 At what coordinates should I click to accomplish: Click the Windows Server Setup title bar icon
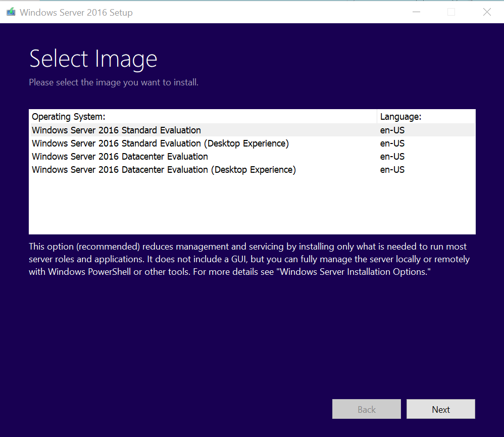point(11,12)
